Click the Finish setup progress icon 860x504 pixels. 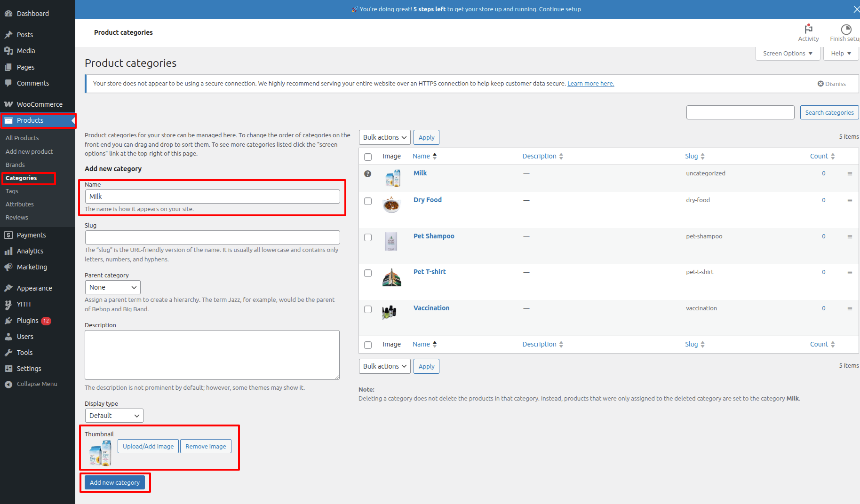pos(846,29)
